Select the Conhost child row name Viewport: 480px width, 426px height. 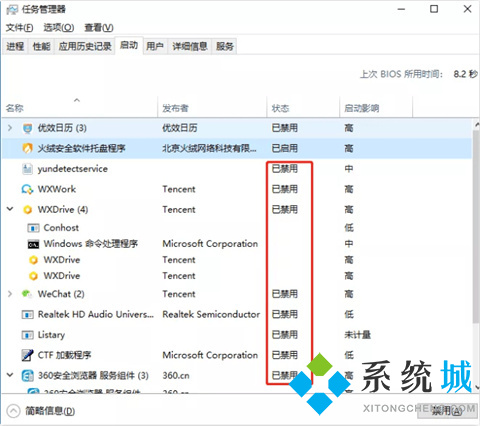click(x=61, y=228)
